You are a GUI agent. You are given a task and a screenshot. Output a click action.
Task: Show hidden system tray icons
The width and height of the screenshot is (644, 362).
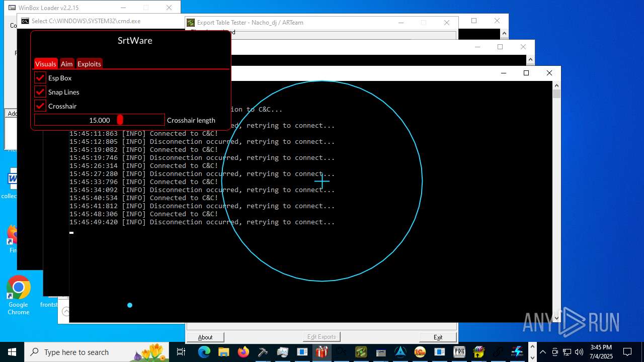click(543, 352)
